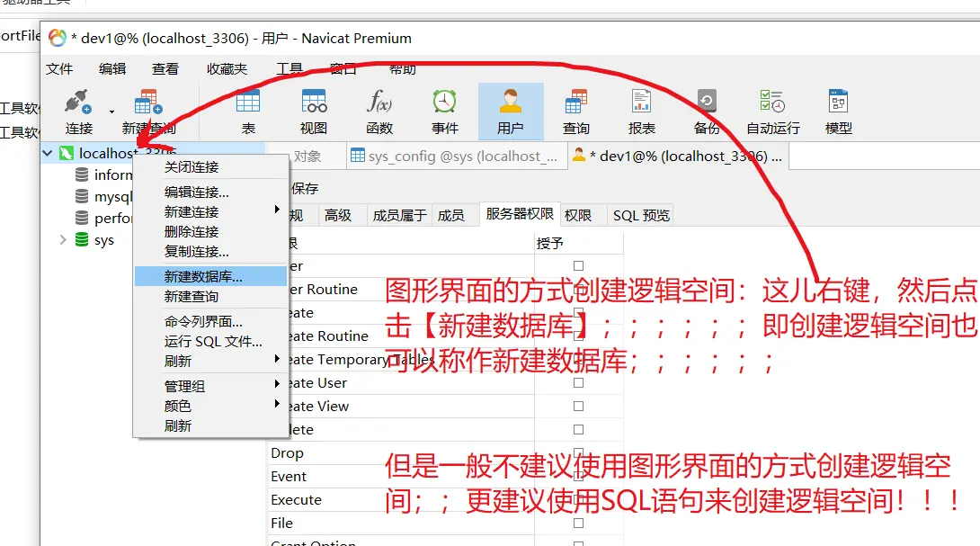
Task: Open the 自动运行 automation section
Action: pos(773,112)
